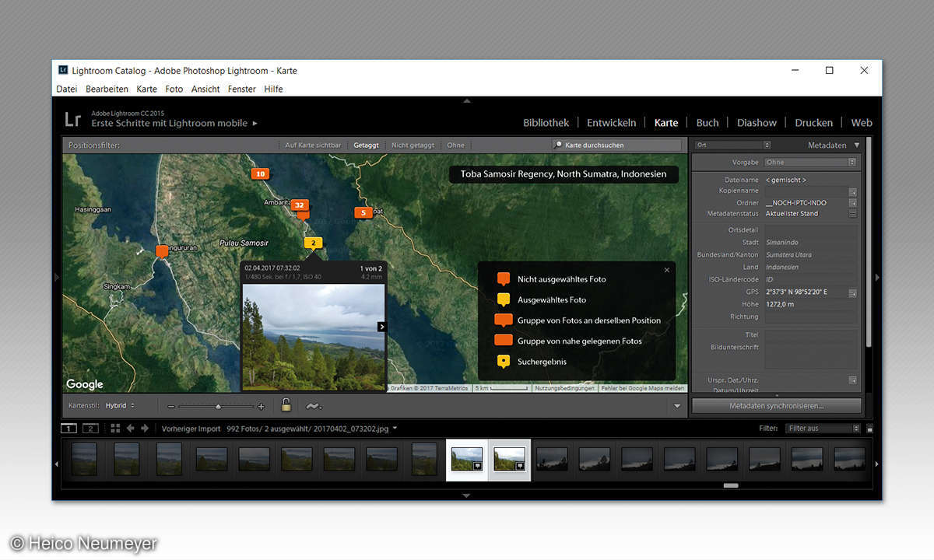Open the Datei menu
Image resolution: width=934 pixels, height=560 pixels.
(67, 89)
